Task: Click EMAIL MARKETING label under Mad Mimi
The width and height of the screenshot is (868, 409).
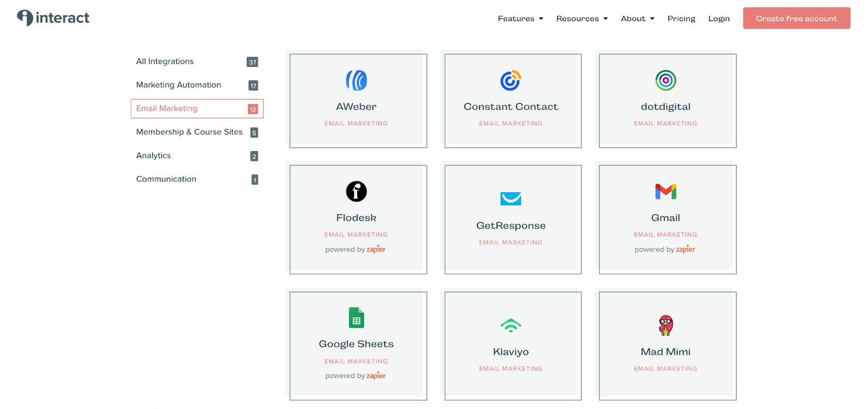Action: click(x=666, y=369)
